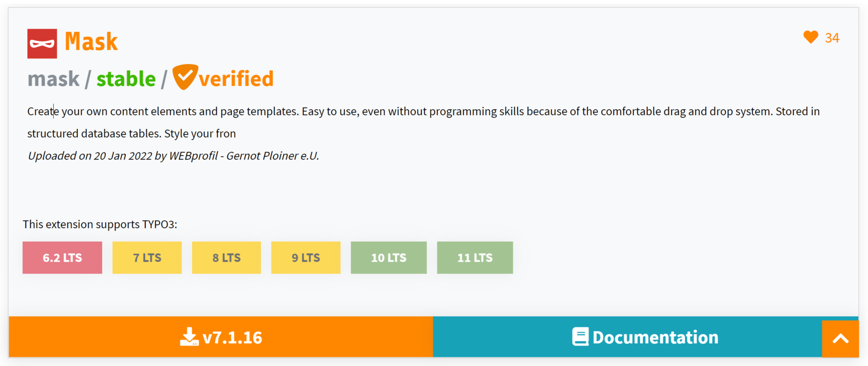This screenshot has height=366, width=868.
Task: Click the Documentation book icon
Action: click(x=580, y=337)
